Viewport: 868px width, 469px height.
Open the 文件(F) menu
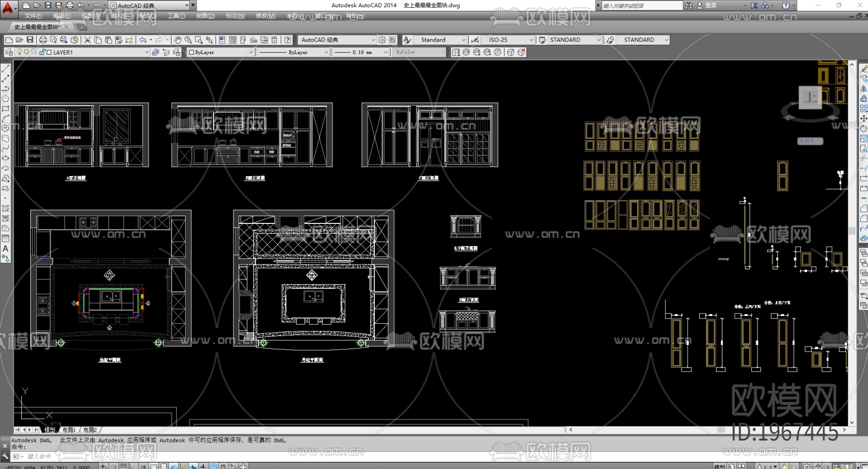(33, 16)
